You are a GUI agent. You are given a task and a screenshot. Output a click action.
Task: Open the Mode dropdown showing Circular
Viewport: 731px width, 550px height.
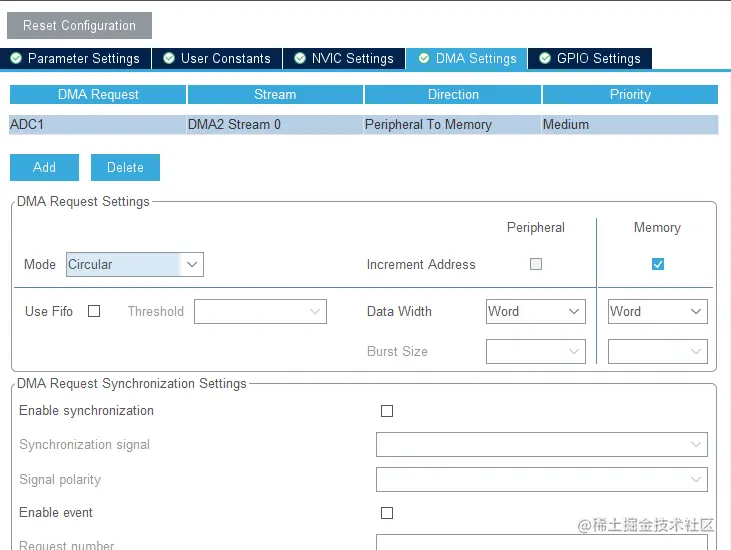pyautogui.click(x=135, y=264)
